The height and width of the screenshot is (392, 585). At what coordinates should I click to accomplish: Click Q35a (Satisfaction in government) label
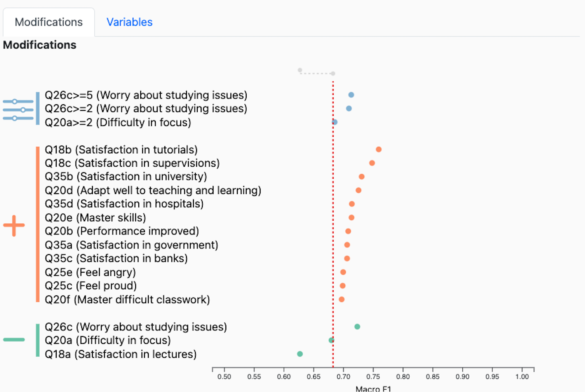[131, 245]
